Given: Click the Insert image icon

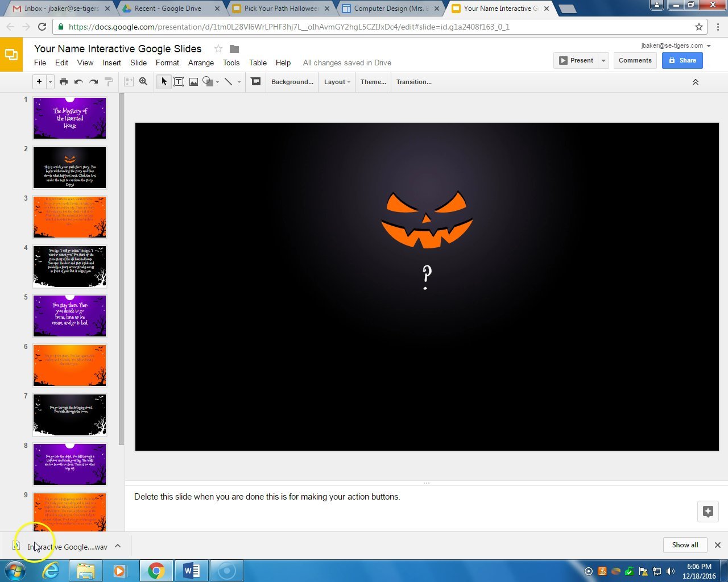Looking at the screenshot, I should point(193,82).
